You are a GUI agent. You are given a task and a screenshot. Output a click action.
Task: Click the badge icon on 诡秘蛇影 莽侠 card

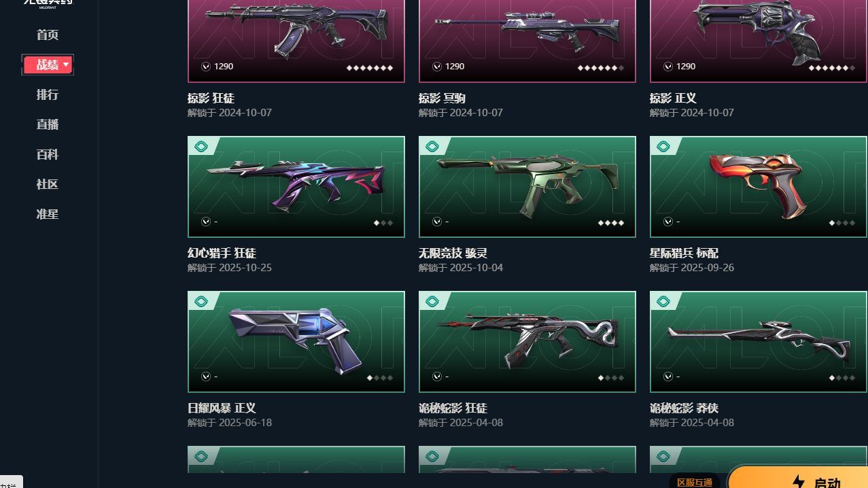tap(663, 302)
